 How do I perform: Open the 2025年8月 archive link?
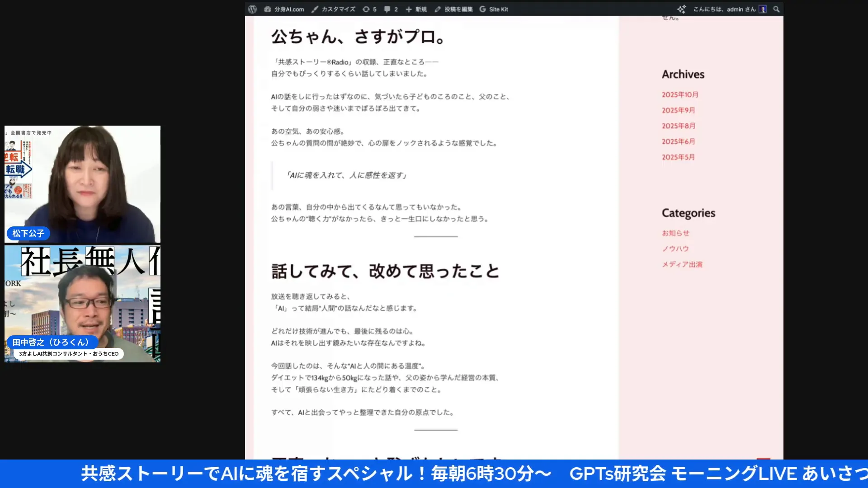click(x=678, y=126)
